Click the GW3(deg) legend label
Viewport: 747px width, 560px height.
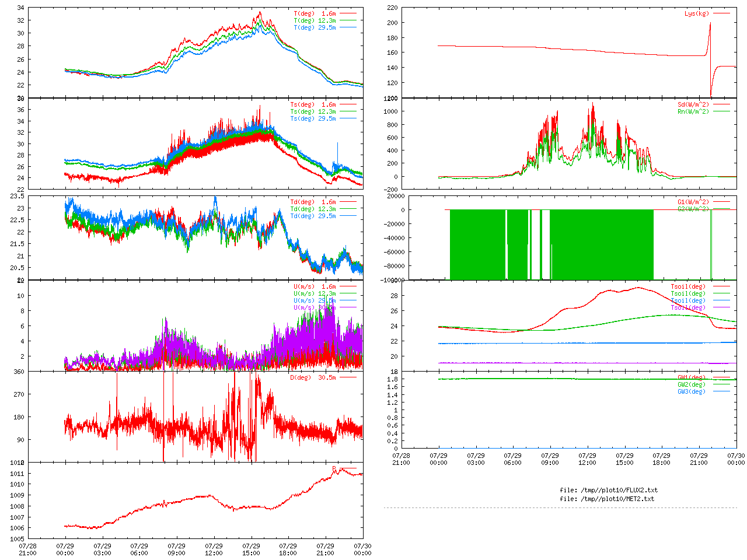point(692,391)
